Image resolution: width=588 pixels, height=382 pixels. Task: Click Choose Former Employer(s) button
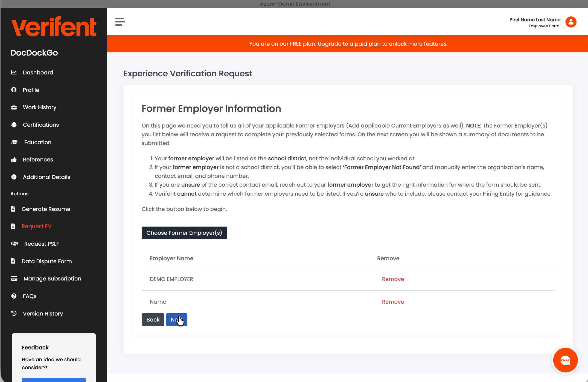[x=184, y=233]
